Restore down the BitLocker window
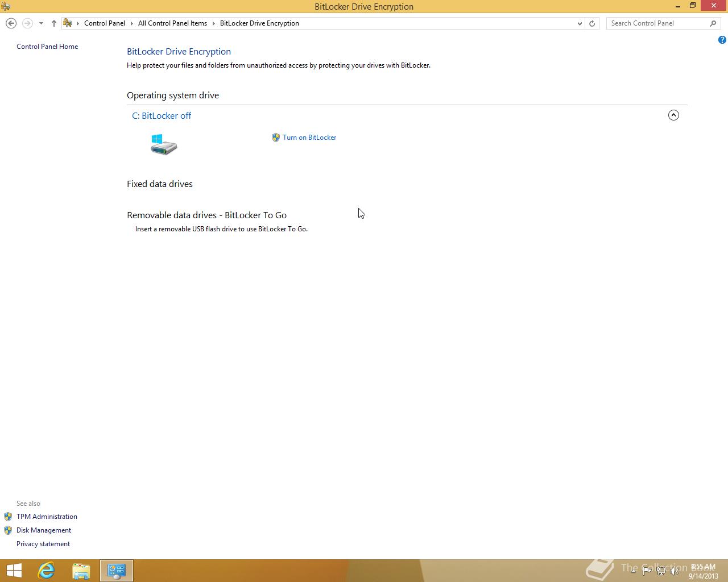Viewport: 728px width, 582px height. [693, 6]
